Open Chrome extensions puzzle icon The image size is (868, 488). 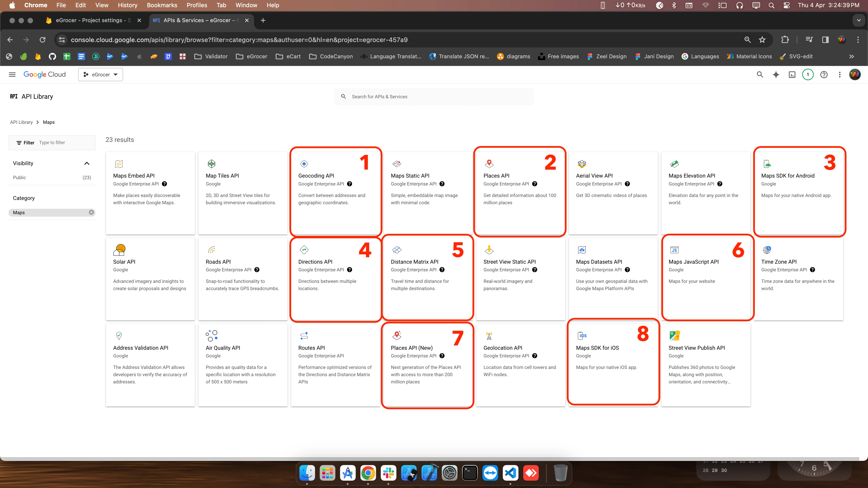pos(785,40)
